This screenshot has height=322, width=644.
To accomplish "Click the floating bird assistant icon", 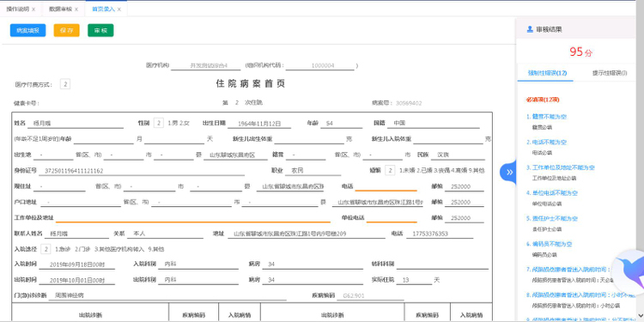I will (x=630, y=271).
